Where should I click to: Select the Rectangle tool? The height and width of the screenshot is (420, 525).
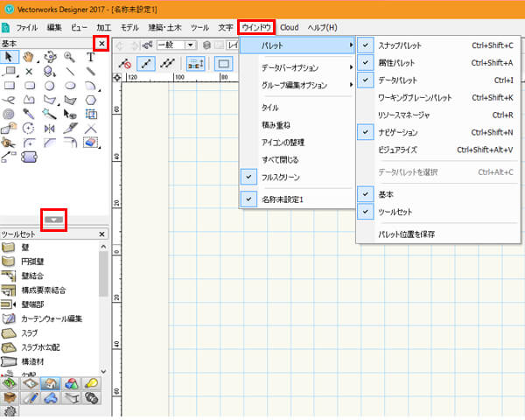pos(9,86)
